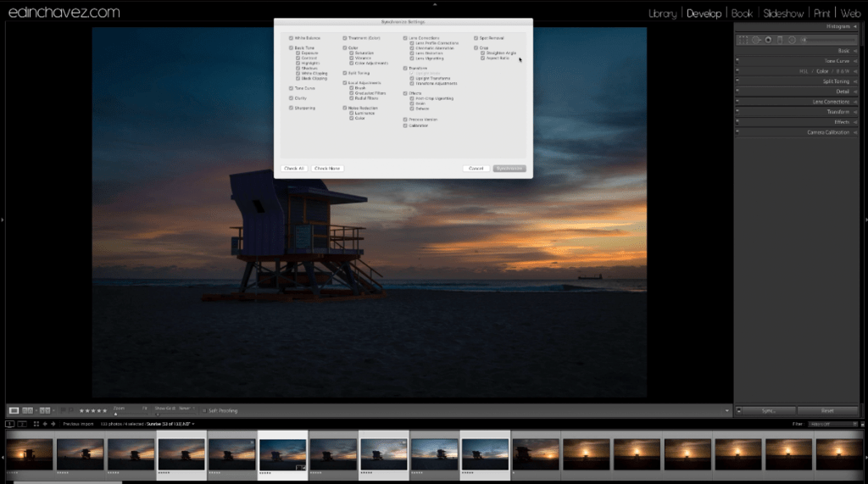Image resolution: width=868 pixels, height=484 pixels.
Task: Toggle the Calibration checkbox
Action: click(x=405, y=125)
